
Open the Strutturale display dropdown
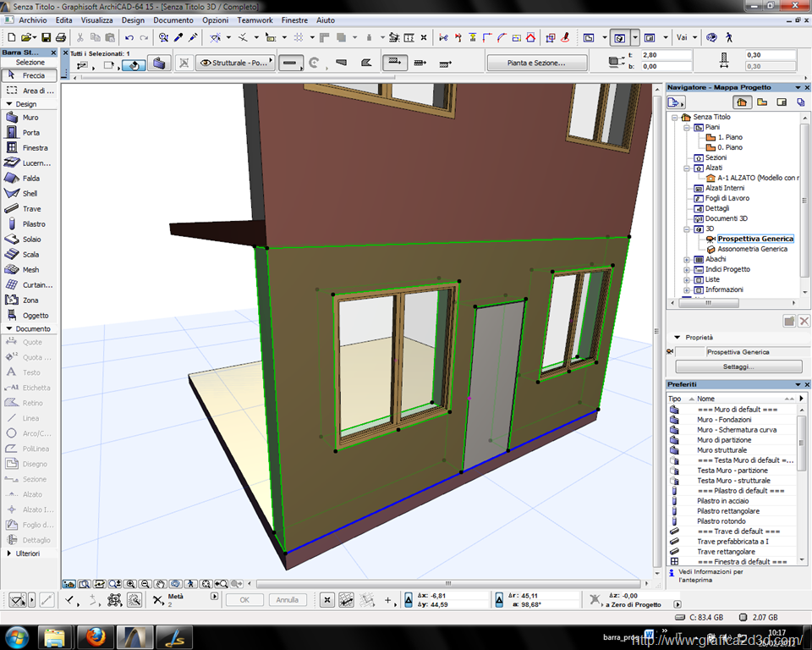pyautogui.click(x=234, y=63)
